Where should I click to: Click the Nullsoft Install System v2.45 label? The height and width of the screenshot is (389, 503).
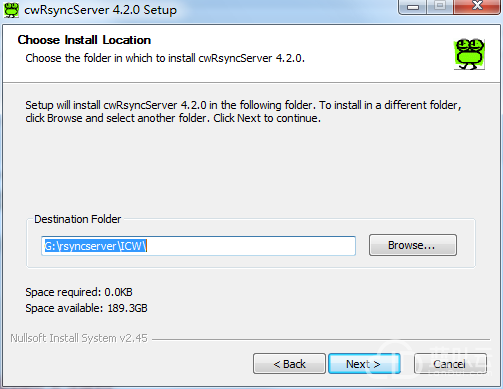pos(79,338)
